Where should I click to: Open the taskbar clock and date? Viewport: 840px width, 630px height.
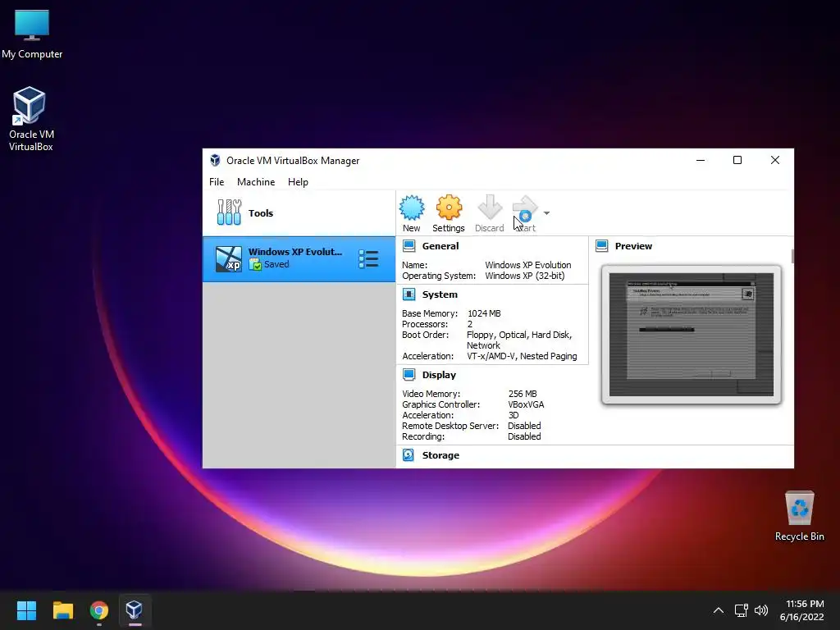802,610
